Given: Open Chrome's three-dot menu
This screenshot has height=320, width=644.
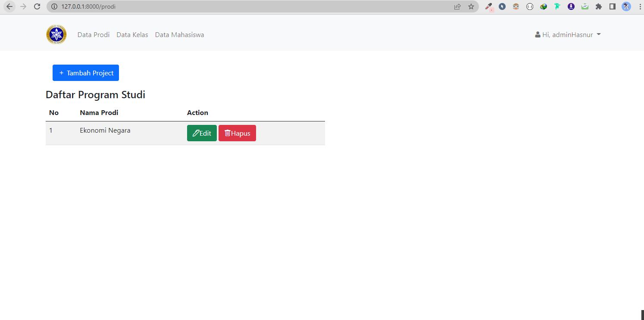Looking at the screenshot, I should [640, 6].
